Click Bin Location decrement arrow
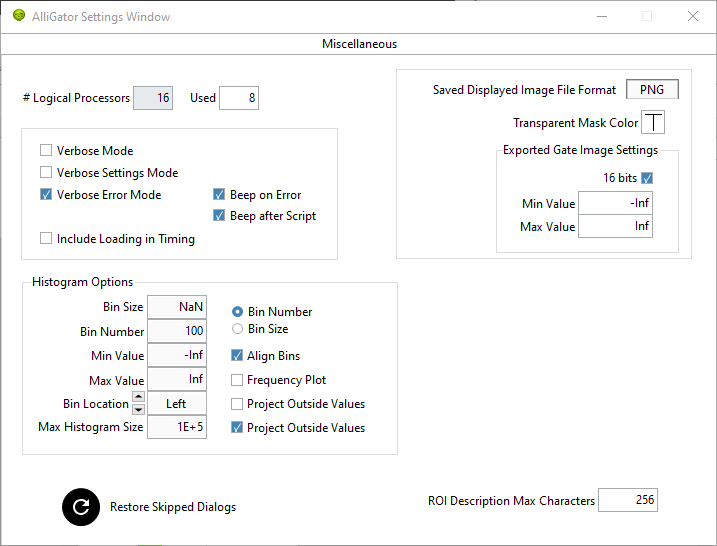 (x=139, y=409)
